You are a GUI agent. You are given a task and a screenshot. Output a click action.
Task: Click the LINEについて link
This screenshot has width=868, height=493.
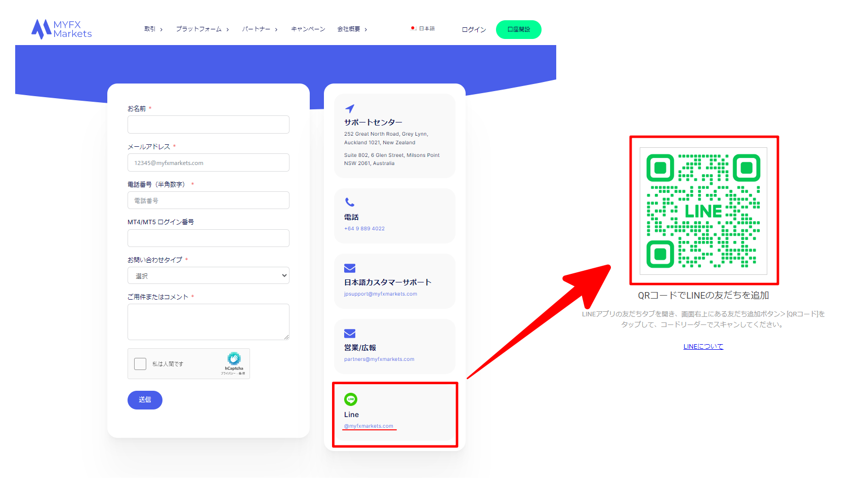click(x=704, y=347)
